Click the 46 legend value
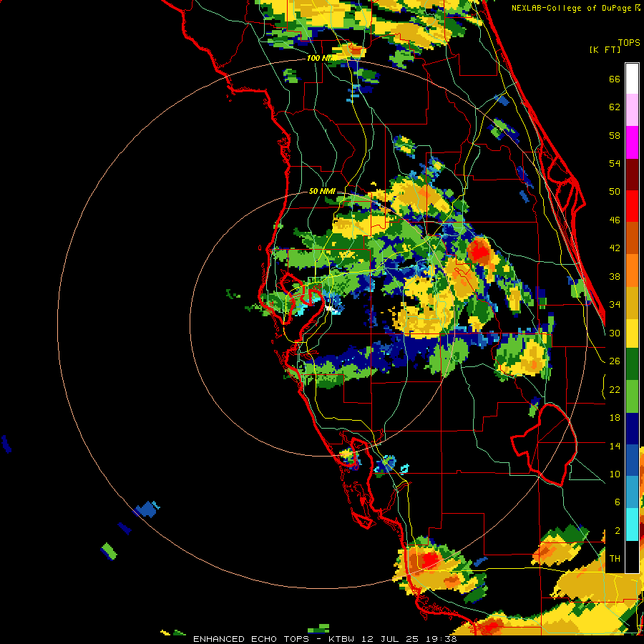 click(615, 220)
